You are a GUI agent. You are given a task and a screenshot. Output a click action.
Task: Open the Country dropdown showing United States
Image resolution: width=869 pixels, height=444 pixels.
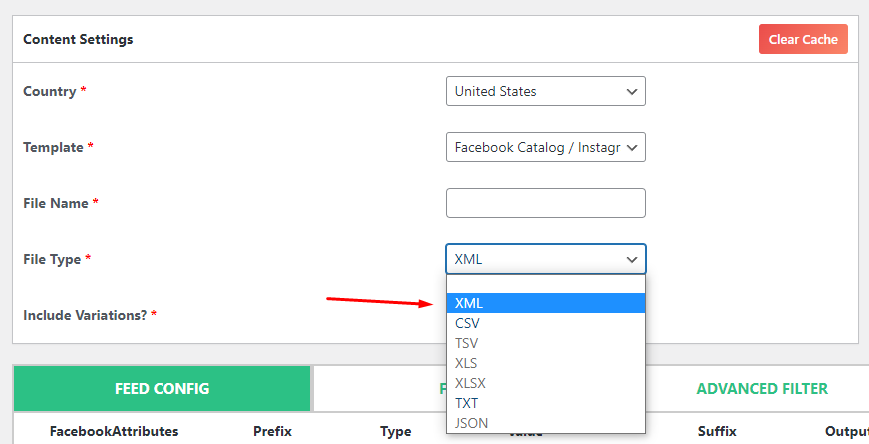(545, 91)
